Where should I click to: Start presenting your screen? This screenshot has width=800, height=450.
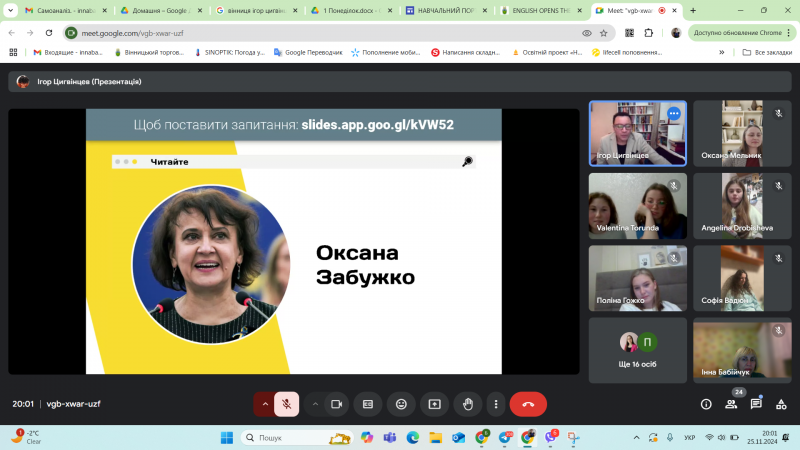click(x=435, y=404)
